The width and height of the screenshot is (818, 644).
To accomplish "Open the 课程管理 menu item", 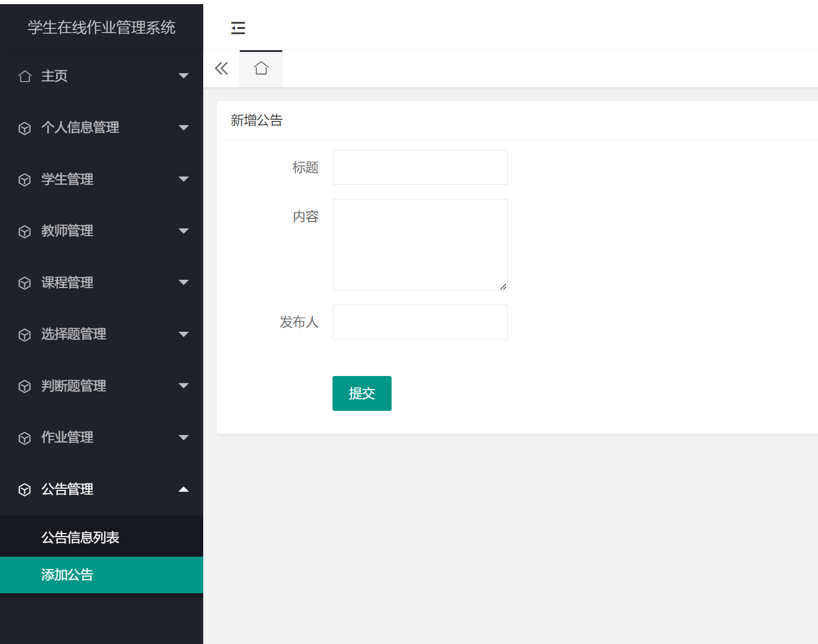I will click(x=102, y=282).
